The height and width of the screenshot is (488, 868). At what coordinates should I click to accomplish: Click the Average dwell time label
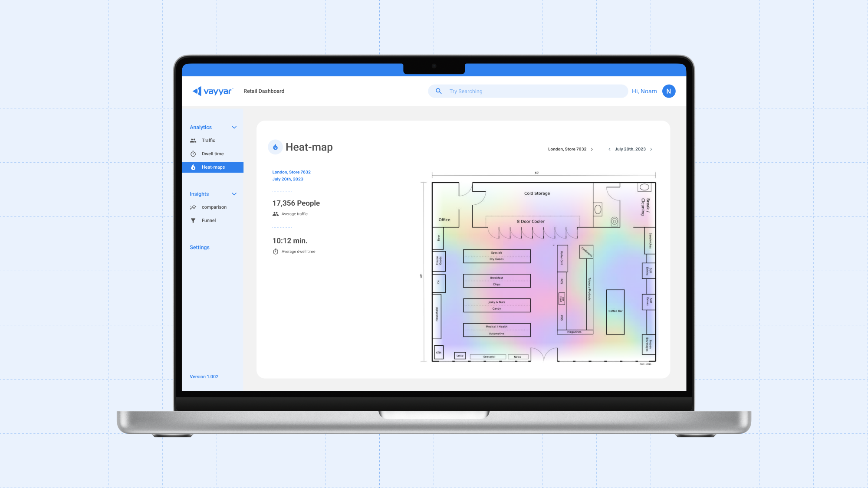tap(298, 252)
